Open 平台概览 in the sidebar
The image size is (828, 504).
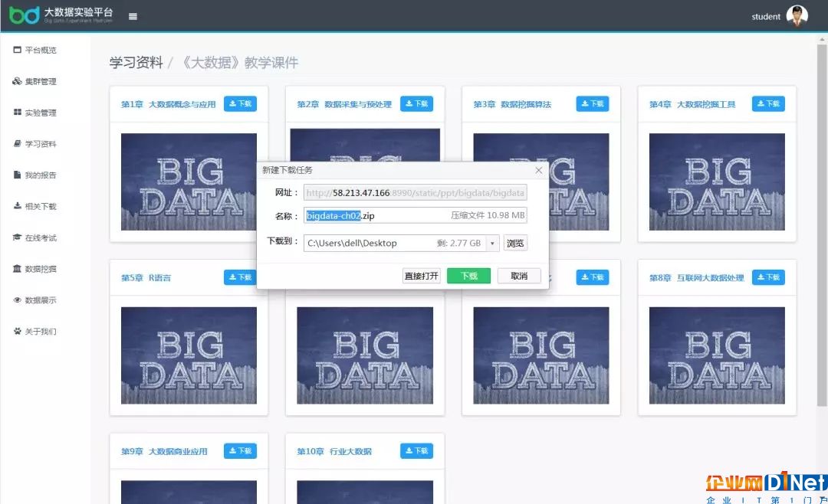(34, 50)
